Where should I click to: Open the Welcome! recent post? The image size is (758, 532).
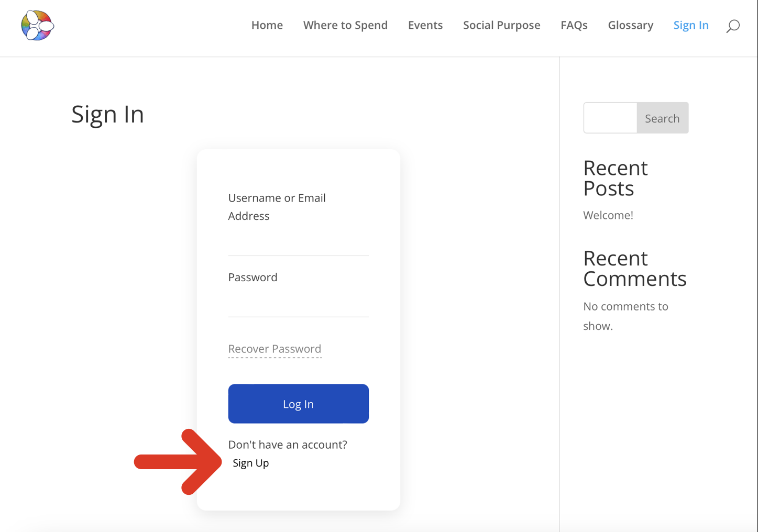[x=608, y=215]
